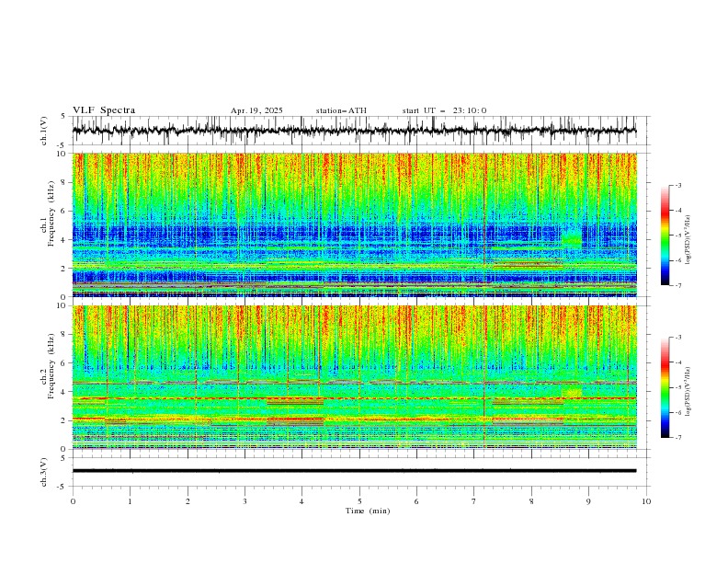Click the "-7" tick on ch.1 colorbar
This screenshot has height=563, width=728.
[x=677, y=285]
